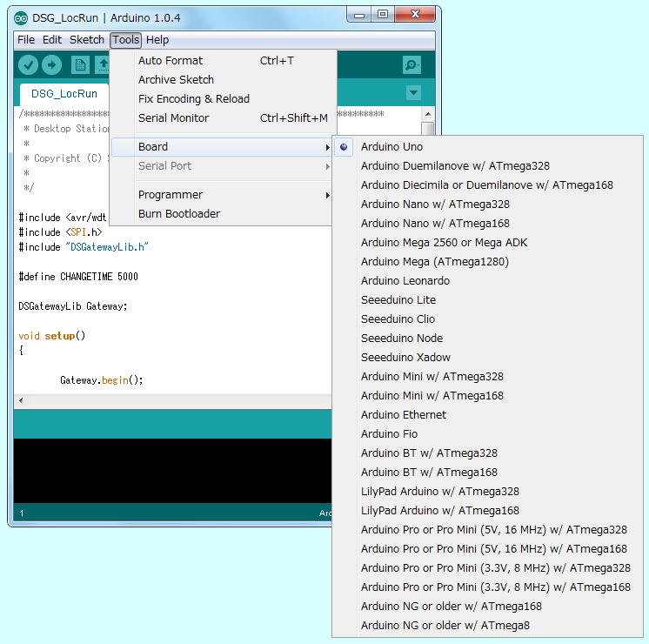Click the Serial Port menu entry
Viewport: 649px width, 644px height.
[222, 166]
